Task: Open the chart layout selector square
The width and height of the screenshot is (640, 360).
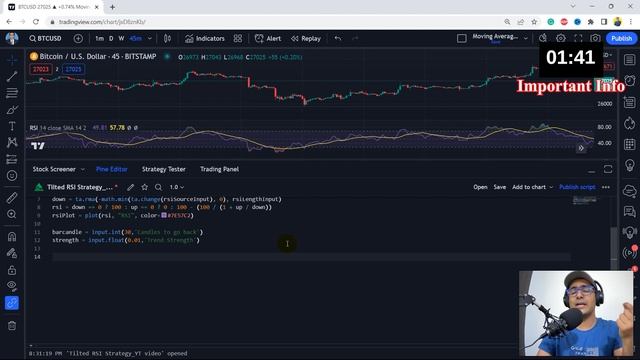Action: 462,38
